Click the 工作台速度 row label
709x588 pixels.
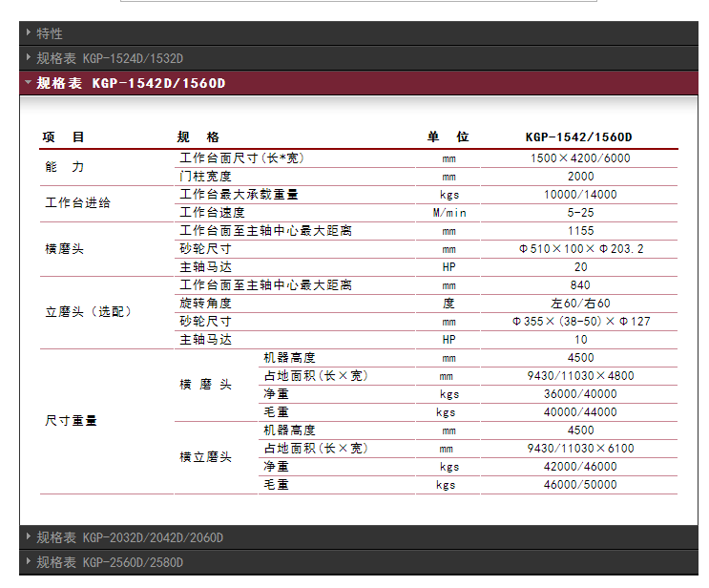212,213
